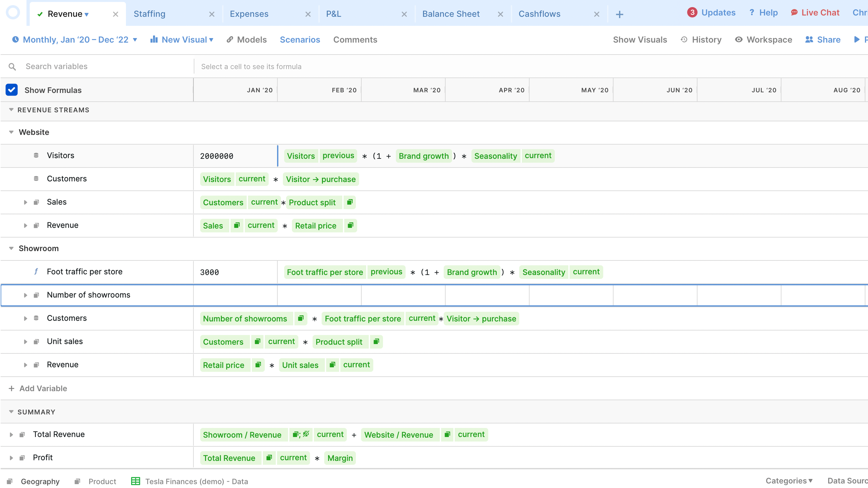Click Add Variable
Screen dimensions: 868x488
coord(38,388)
